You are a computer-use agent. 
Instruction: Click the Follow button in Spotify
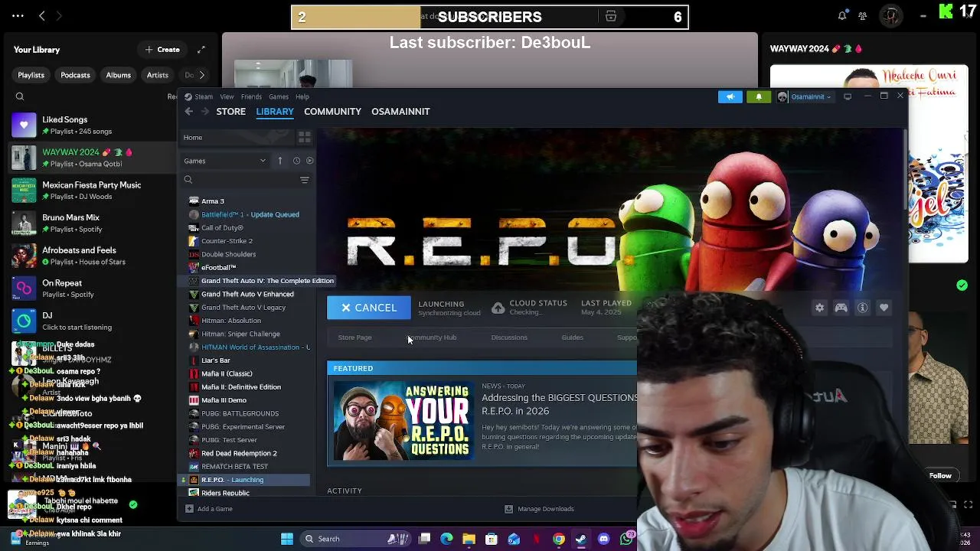coord(940,476)
